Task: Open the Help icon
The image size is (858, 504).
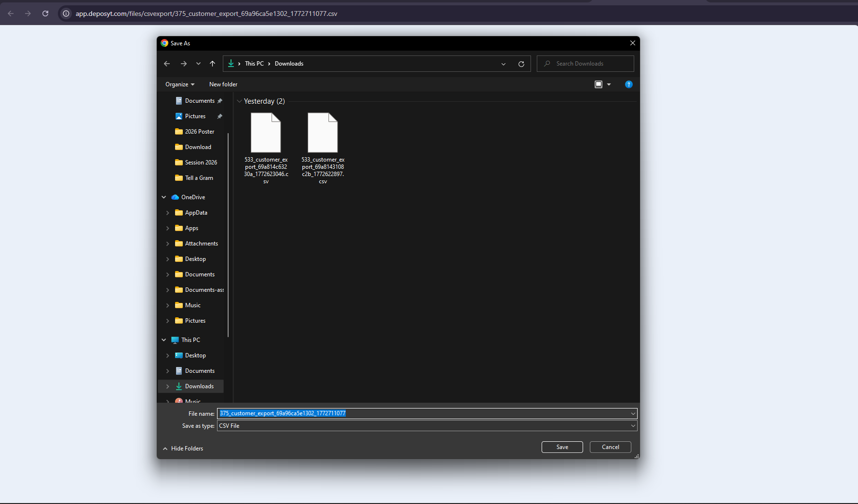Action: (x=629, y=84)
